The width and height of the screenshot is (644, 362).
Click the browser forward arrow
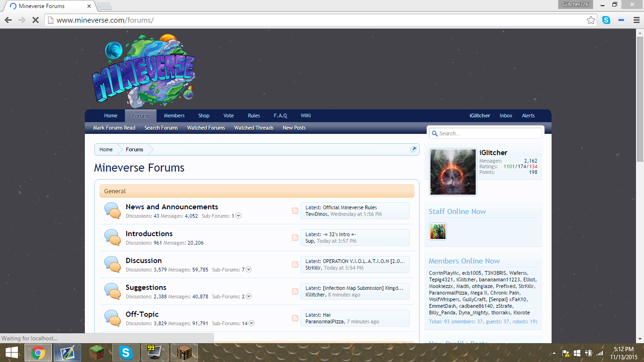click(x=22, y=20)
